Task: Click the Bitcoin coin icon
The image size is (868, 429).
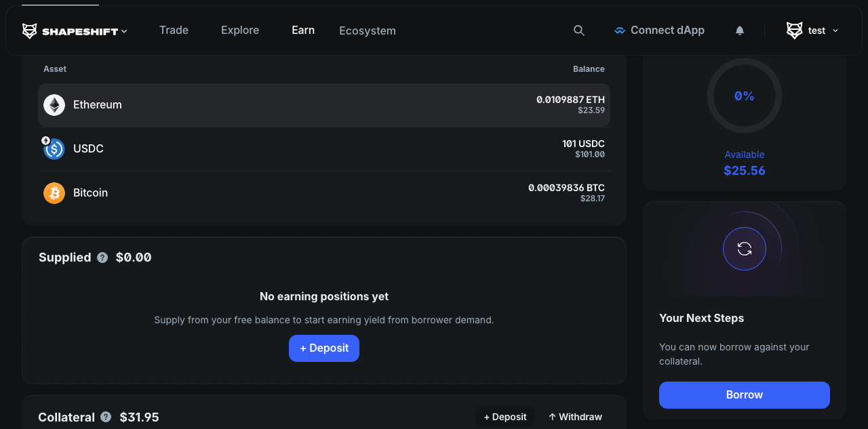Action: (54, 193)
